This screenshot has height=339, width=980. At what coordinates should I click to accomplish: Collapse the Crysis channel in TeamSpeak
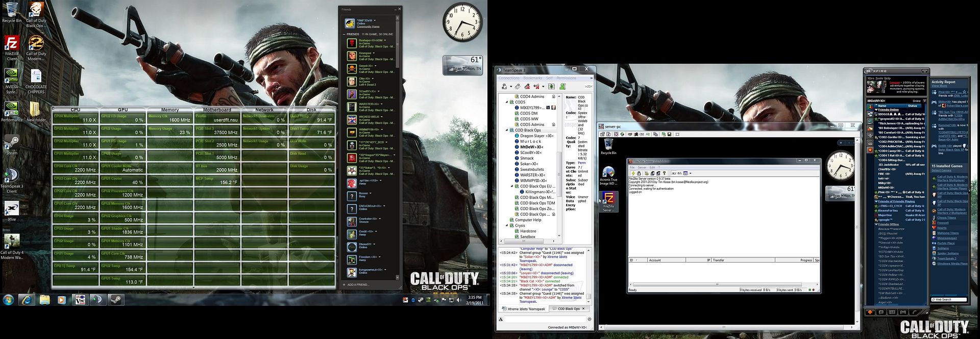pyautogui.click(x=507, y=225)
